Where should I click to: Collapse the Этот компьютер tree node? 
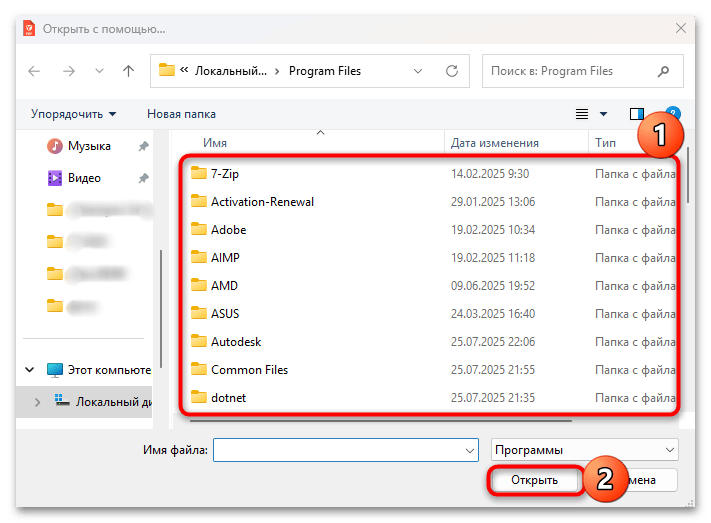coord(31,370)
